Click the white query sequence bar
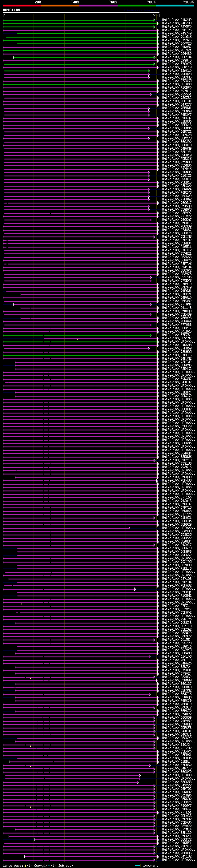The height and width of the screenshot is (868, 197). tap(81, 12)
